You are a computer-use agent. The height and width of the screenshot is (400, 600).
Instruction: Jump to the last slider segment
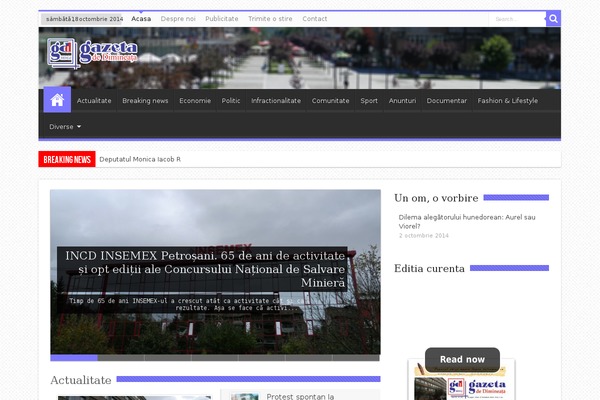(x=356, y=358)
